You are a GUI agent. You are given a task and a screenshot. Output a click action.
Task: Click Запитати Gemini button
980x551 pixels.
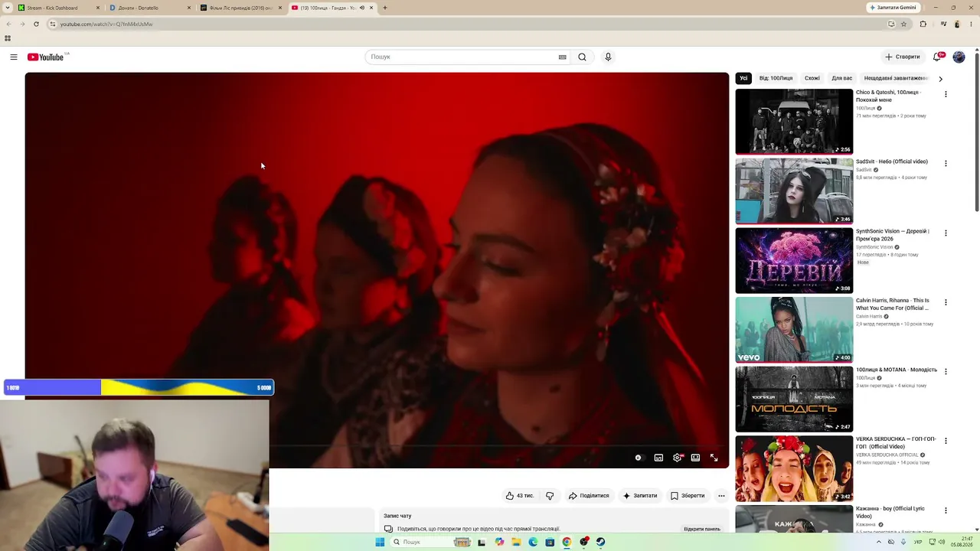coord(893,8)
